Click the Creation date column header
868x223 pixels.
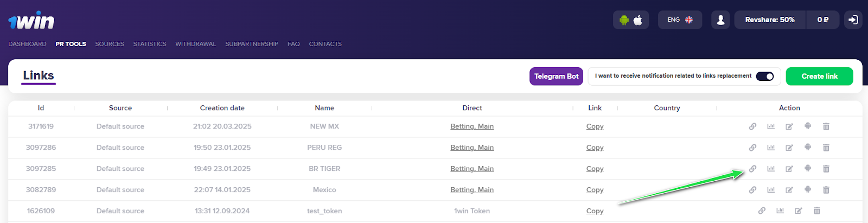222,108
